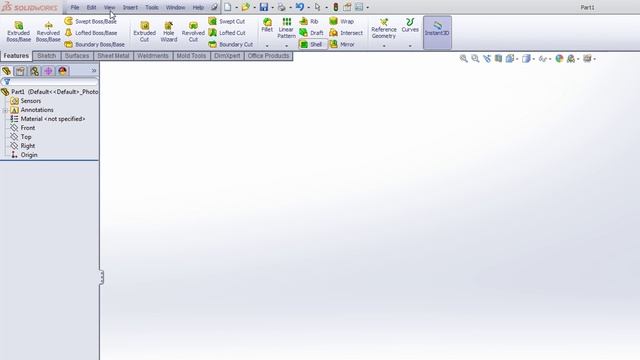
Task: Click the Rib feature
Action: (x=309, y=21)
